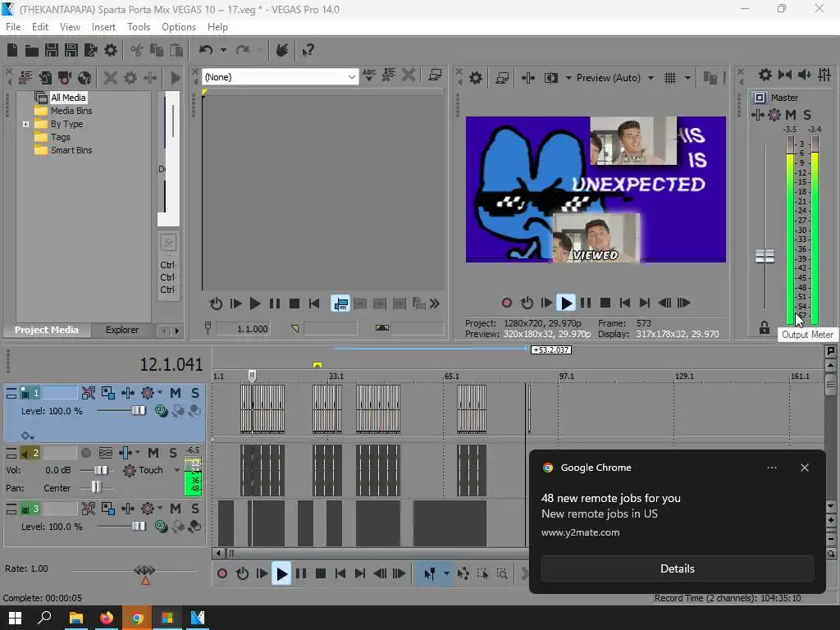Viewport: 840px width, 630px height.
Task: Open track 1 Track Motion icon
Action: pyautogui.click(x=107, y=393)
